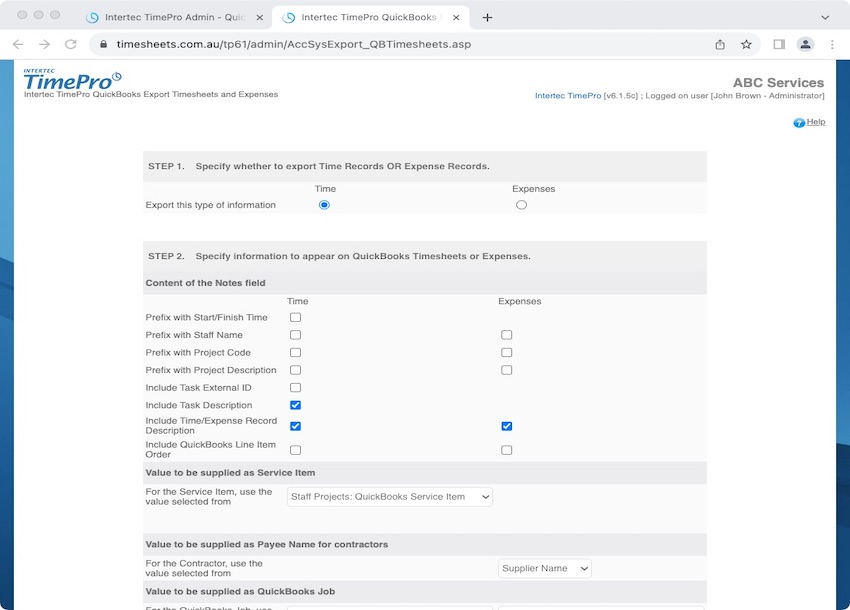Uncheck Time/Expense Record Description under Time

(x=295, y=426)
